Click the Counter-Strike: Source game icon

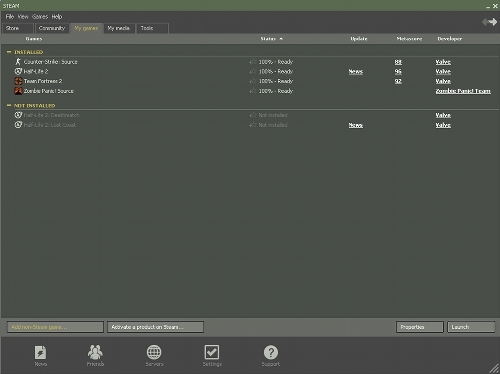[18, 62]
